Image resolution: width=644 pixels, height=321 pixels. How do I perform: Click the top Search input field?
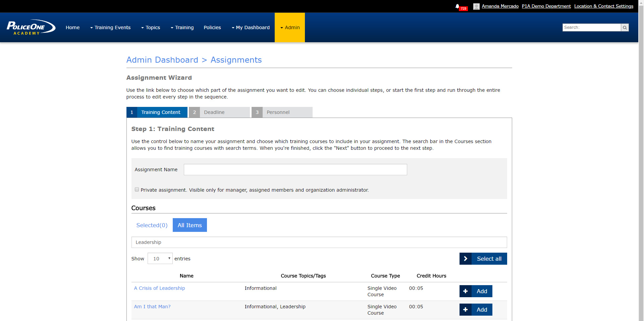pyautogui.click(x=592, y=27)
